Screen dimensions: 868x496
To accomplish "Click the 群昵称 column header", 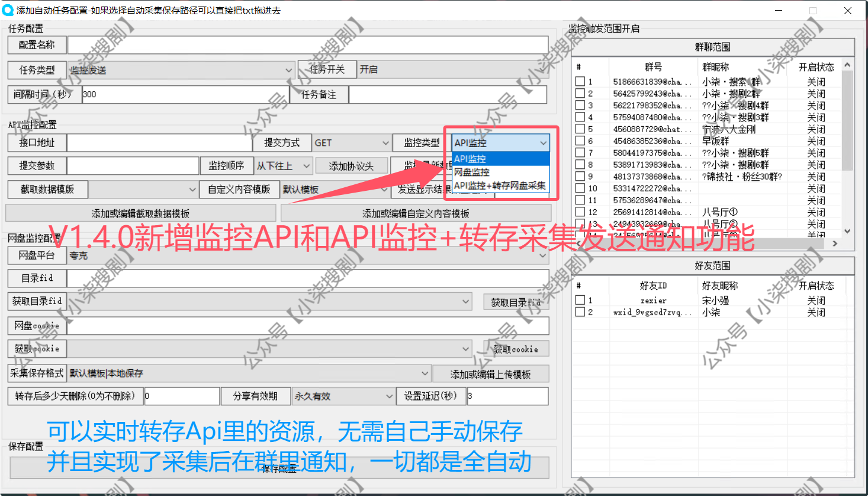I will pyautogui.click(x=743, y=67).
